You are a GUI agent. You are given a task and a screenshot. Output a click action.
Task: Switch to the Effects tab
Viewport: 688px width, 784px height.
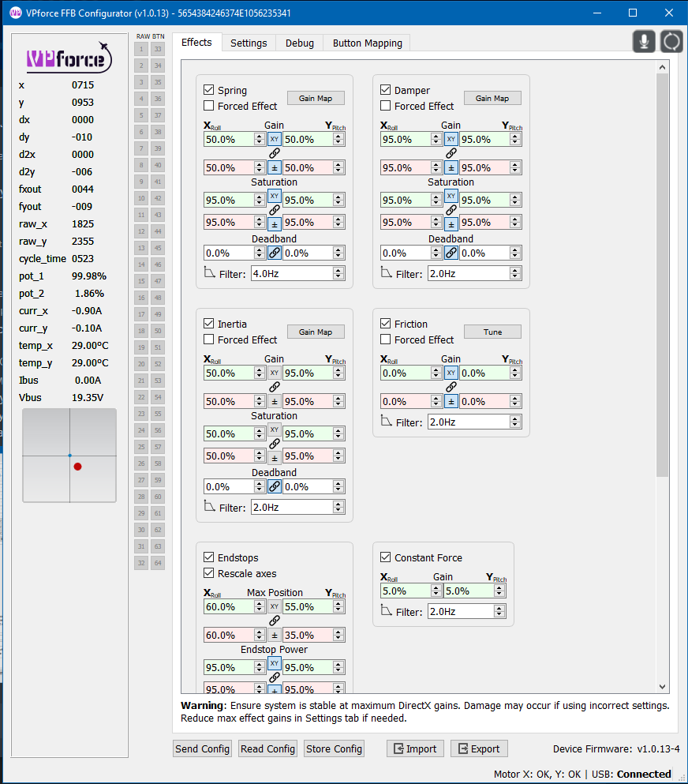(x=197, y=43)
